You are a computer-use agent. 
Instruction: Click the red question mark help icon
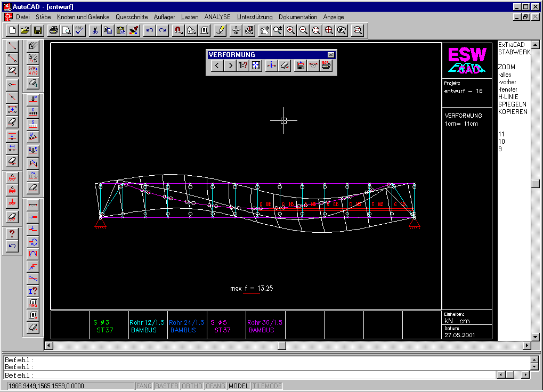tap(12, 234)
